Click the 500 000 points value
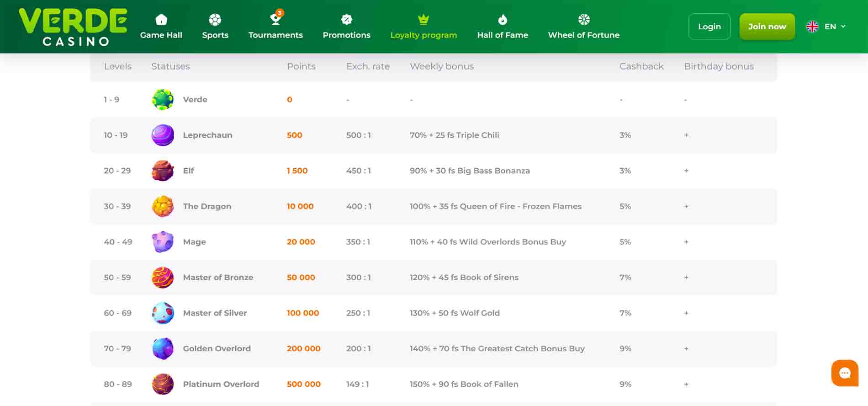This screenshot has height=406, width=868. tap(303, 384)
